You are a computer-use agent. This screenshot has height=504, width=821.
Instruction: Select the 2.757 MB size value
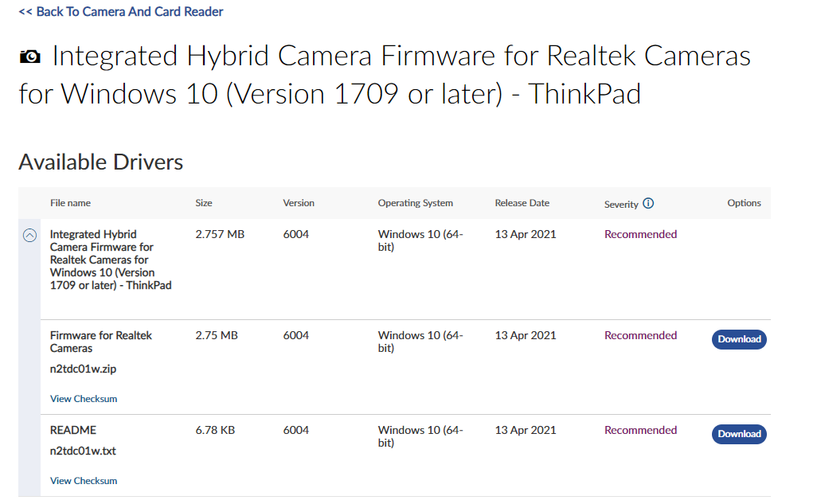click(220, 234)
